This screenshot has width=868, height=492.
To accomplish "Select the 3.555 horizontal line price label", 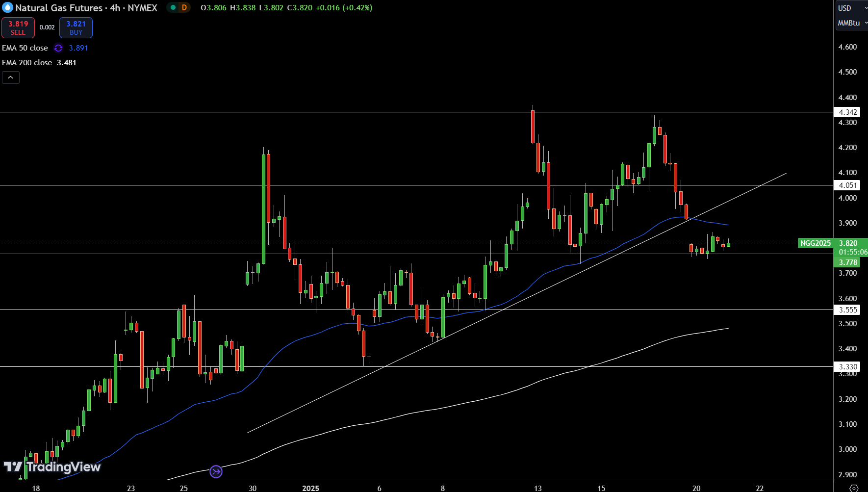I will [847, 310].
